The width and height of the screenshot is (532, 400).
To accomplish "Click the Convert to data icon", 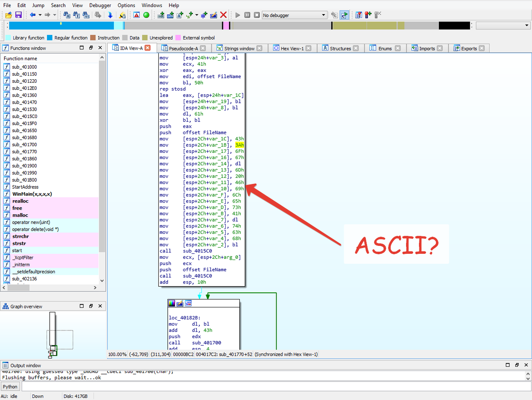I will [171, 15].
